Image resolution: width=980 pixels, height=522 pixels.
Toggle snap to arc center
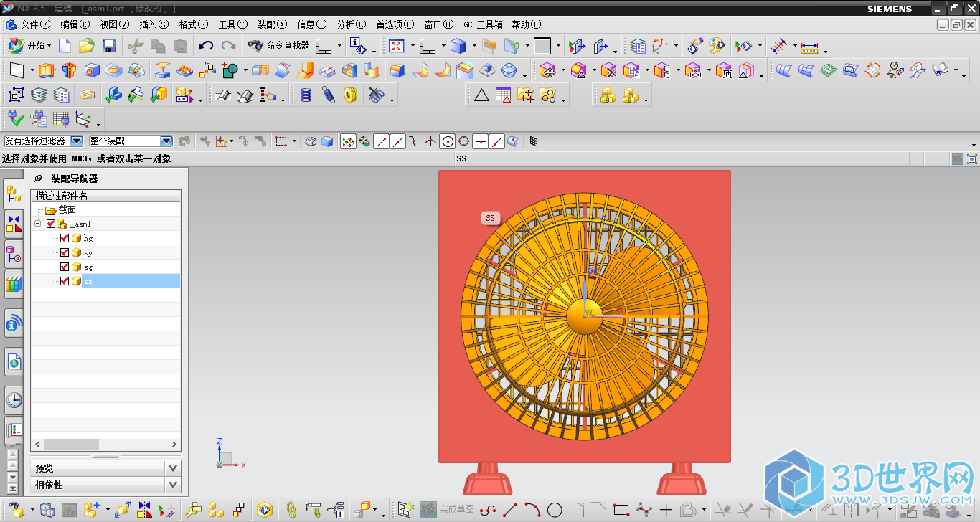[448, 141]
